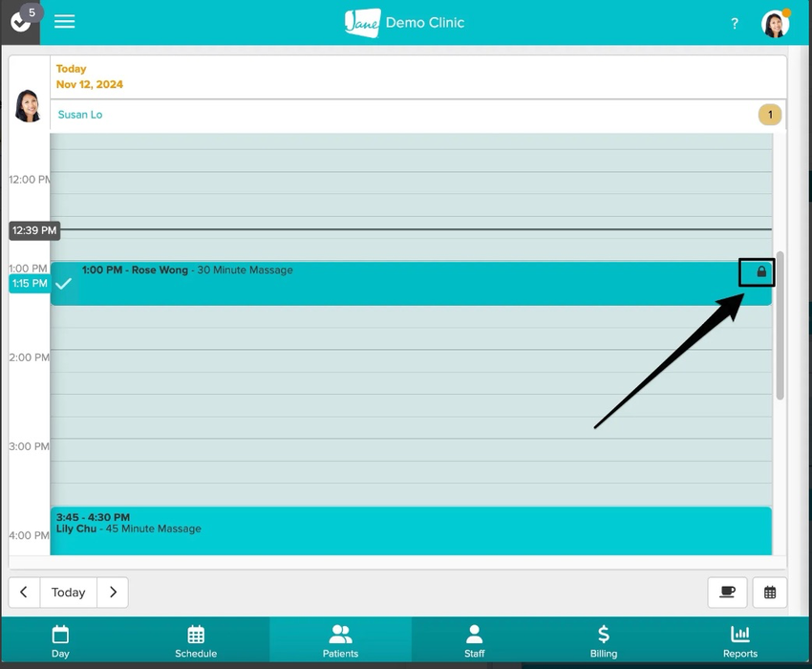Screen dimensions: 812x669
Task: Click the lock icon on Rose Wong appointment
Action: tap(761, 271)
